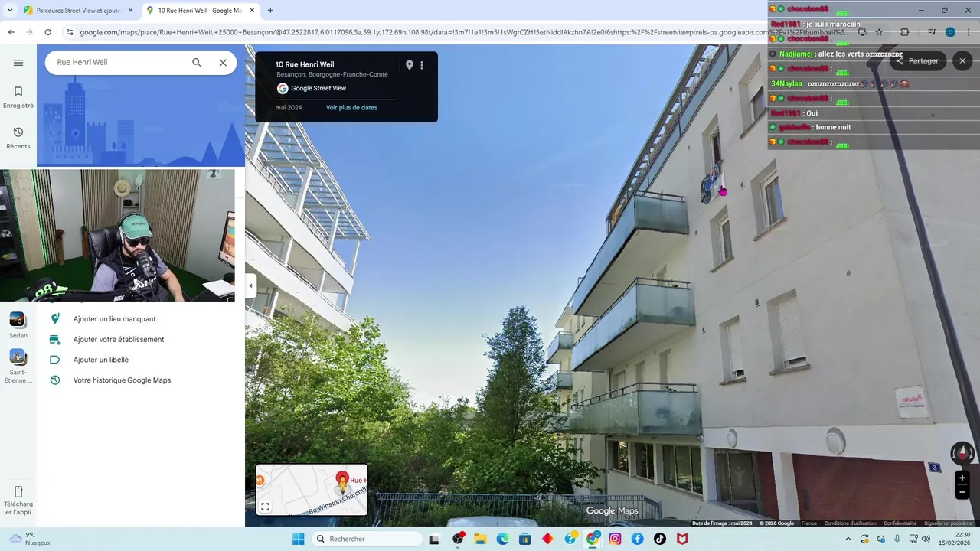Select Saint-Étienne recent place shortcut
980x551 pixels.
click(18, 366)
